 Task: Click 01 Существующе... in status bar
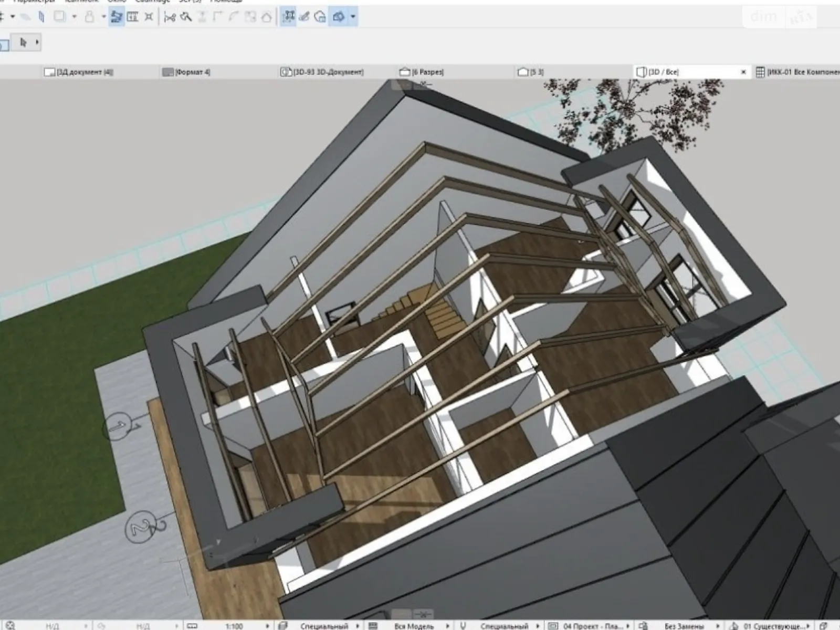tap(774, 626)
